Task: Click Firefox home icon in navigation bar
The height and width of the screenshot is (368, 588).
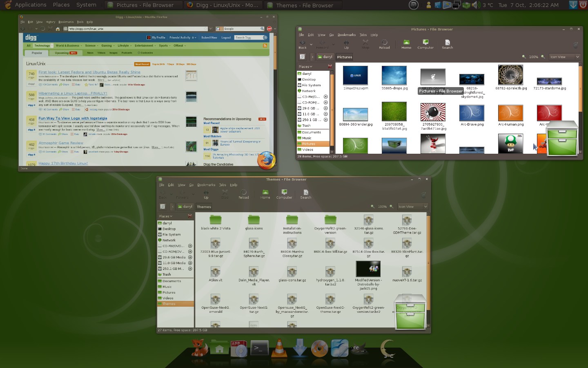Action: (58, 29)
